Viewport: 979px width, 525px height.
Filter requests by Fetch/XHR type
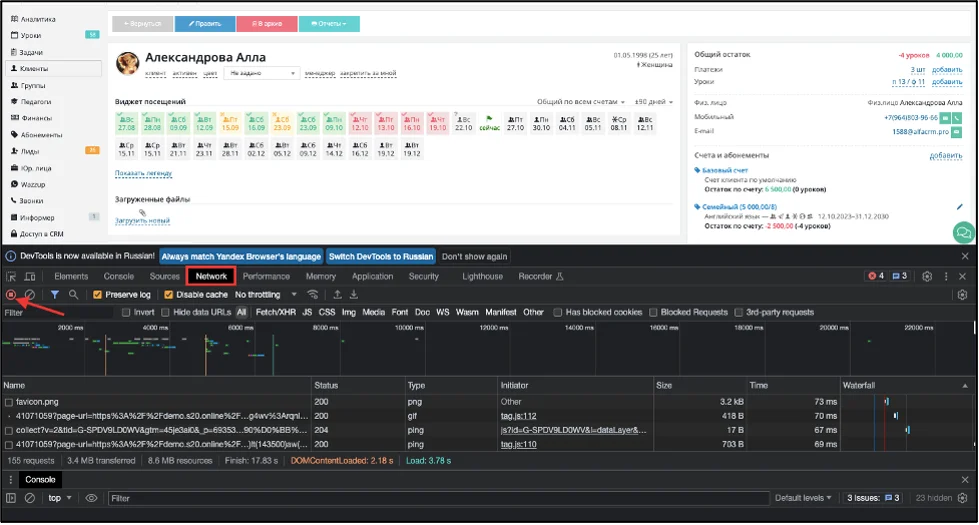click(275, 312)
